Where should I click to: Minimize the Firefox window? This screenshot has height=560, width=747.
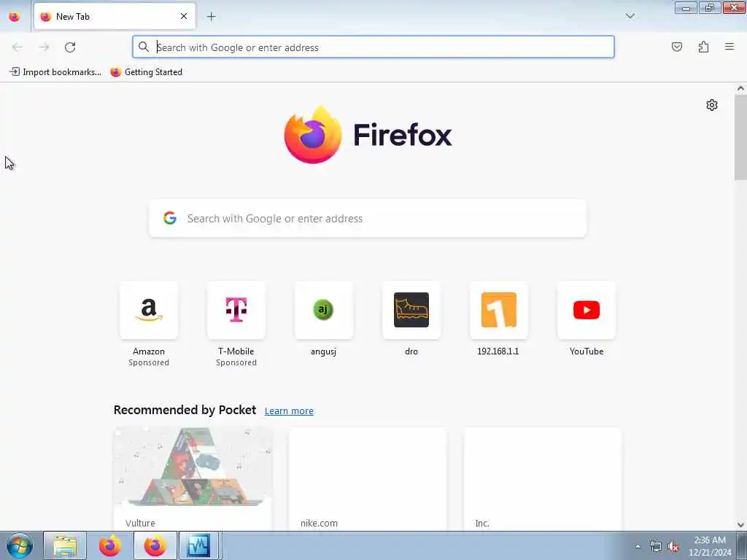click(x=686, y=7)
